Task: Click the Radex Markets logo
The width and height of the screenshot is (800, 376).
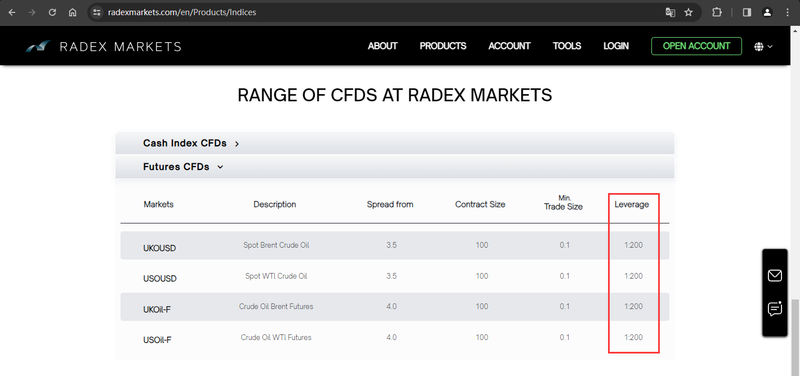Action: point(104,47)
